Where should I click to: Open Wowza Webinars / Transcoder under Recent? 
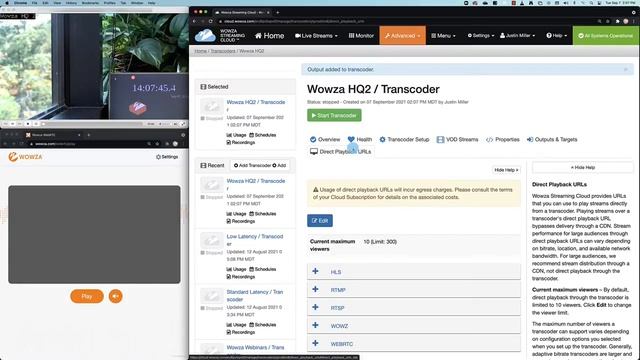coord(256,348)
